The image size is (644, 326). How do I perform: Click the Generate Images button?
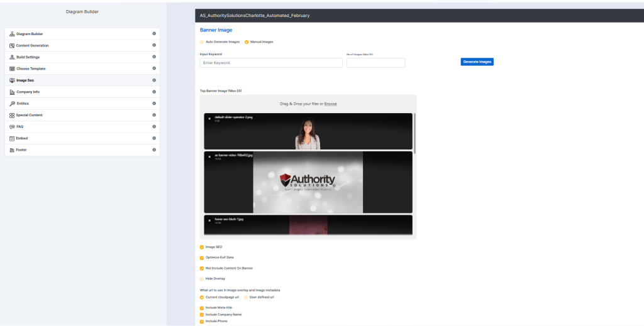pos(477,62)
